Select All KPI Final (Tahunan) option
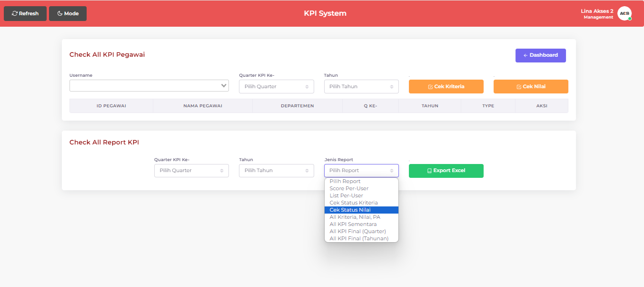Image resolution: width=644 pixels, height=287 pixels. (359, 238)
